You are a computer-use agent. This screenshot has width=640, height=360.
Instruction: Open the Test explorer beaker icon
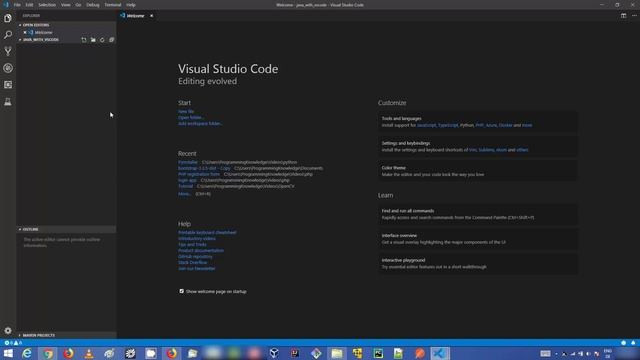coord(8,102)
